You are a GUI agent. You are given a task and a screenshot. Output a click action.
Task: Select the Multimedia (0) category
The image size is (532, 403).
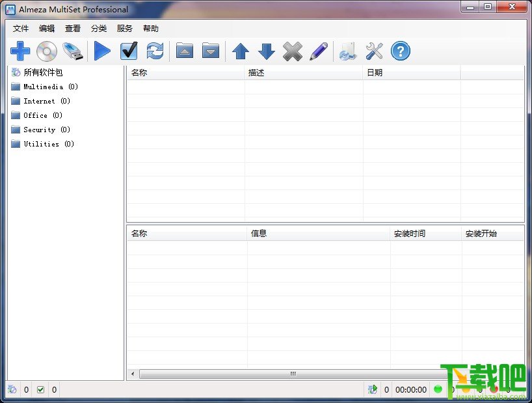(x=51, y=87)
